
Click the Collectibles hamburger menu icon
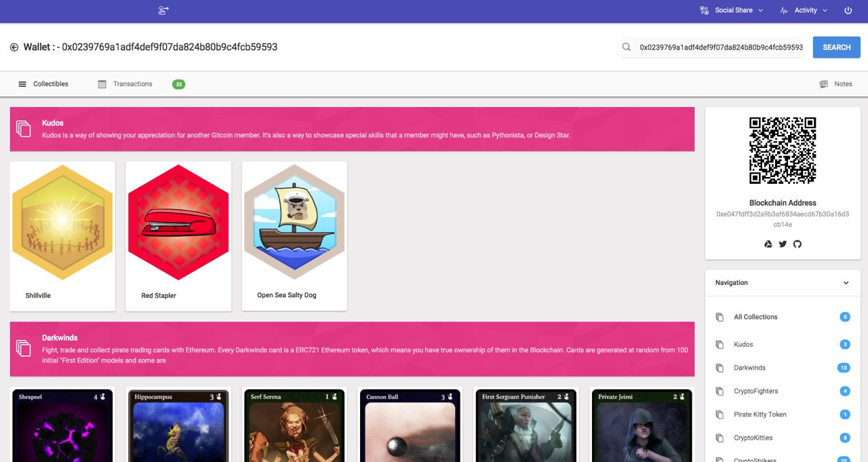click(x=22, y=84)
